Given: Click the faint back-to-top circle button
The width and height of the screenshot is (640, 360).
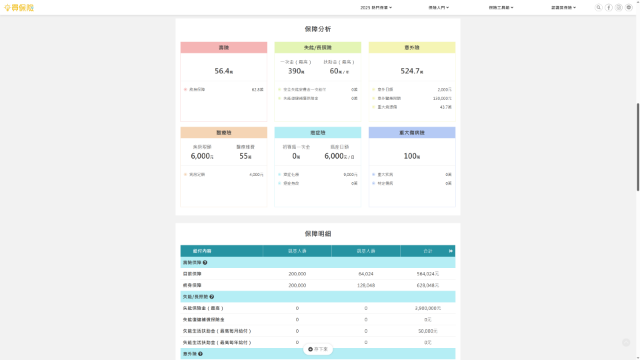Looking at the screenshot, I should 626,342.
